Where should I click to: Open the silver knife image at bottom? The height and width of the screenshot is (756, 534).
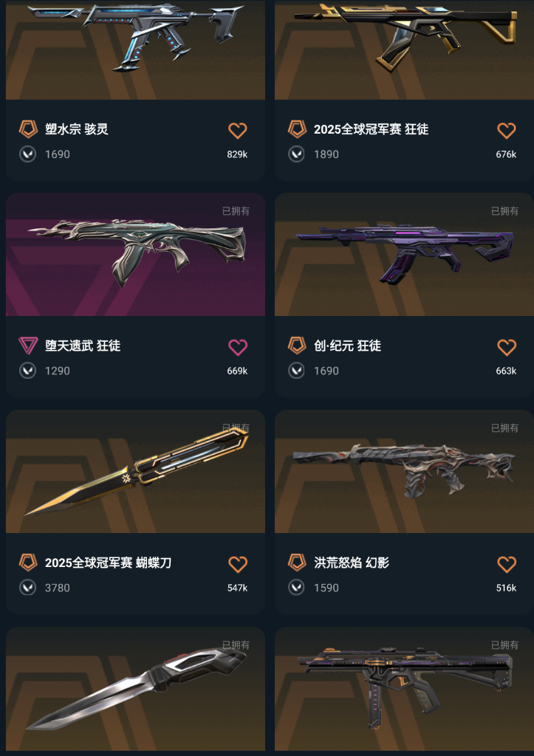(135, 689)
